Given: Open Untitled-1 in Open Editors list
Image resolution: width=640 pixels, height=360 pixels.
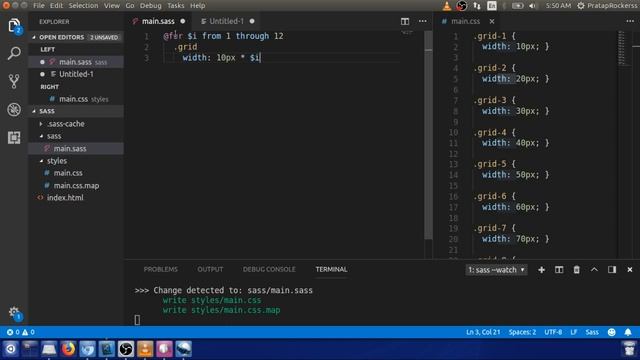Looking at the screenshot, I should (76, 74).
